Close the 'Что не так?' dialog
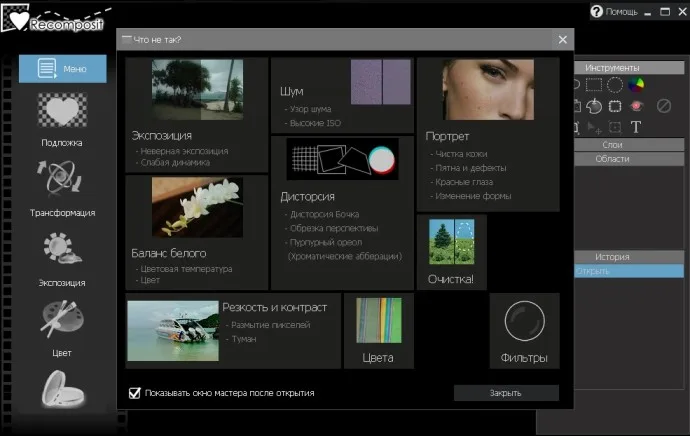 [x=562, y=40]
